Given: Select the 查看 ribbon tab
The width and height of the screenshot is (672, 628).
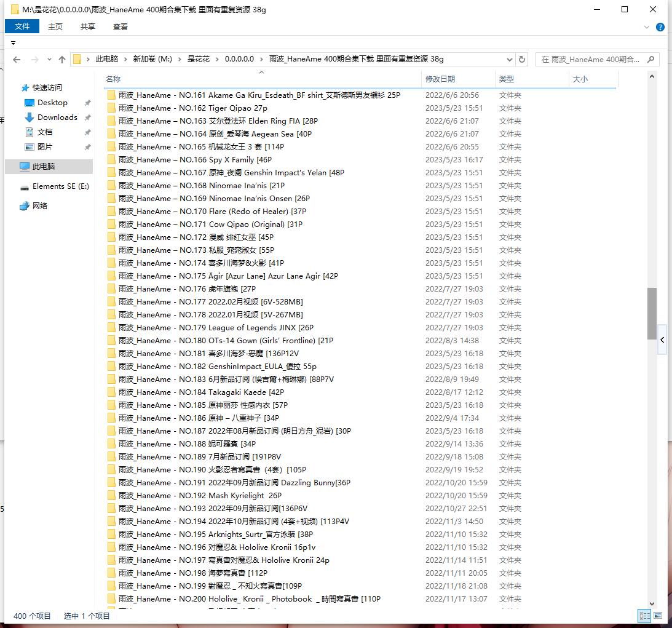Looking at the screenshot, I should tap(121, 26).
